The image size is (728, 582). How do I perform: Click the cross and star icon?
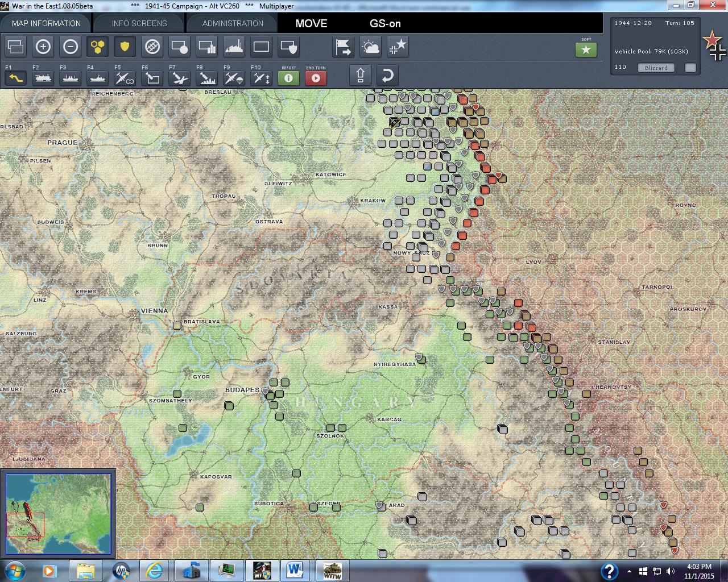pyautogui.click(x=398, y=47)
